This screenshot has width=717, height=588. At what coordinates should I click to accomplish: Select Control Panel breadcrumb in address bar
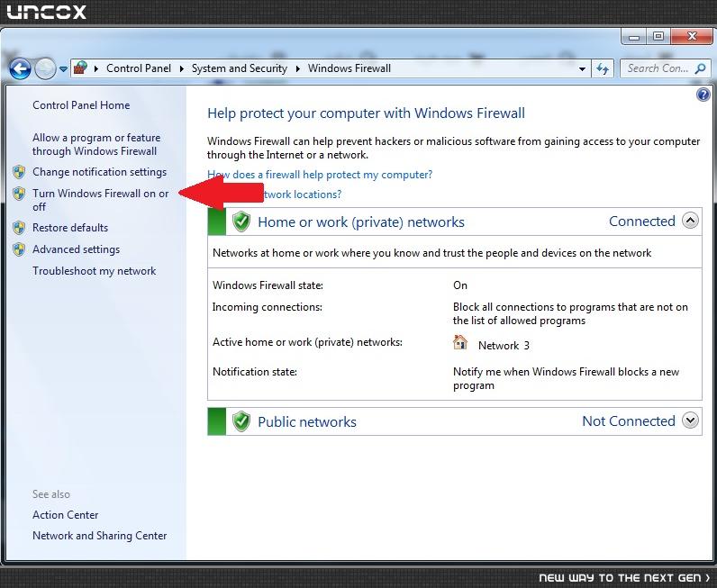(139, 68)
